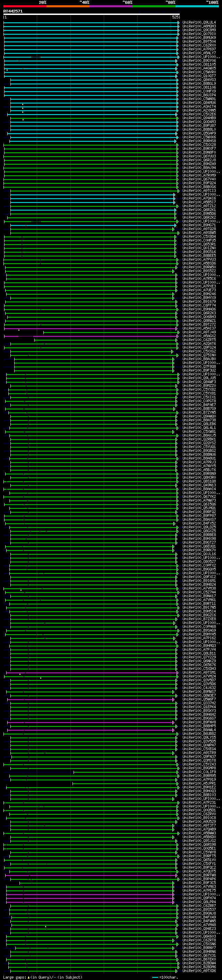The width and height of the screenshot is (222, 980).
Task: Select hit UniRef100_A7PVU3
Action: pos(199,260)
